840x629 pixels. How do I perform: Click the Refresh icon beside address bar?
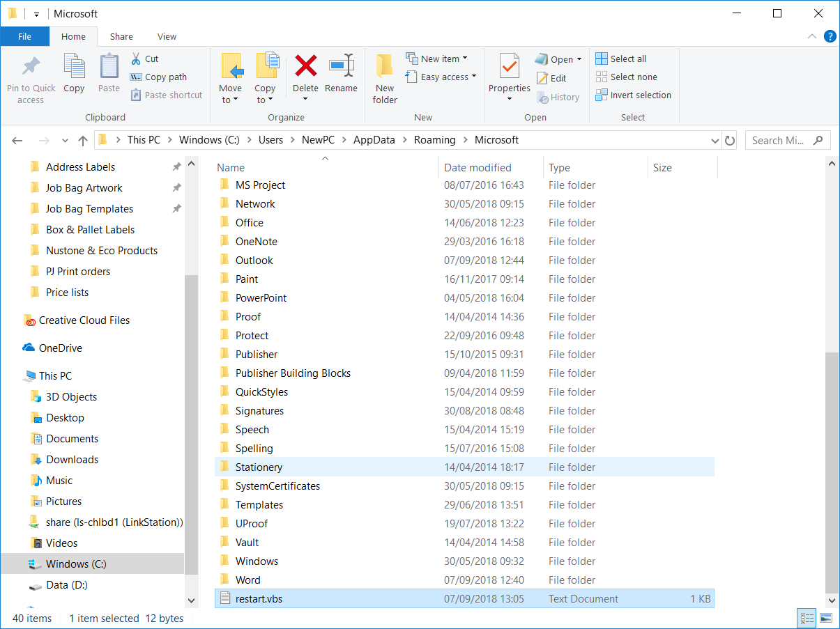point(730,140)
